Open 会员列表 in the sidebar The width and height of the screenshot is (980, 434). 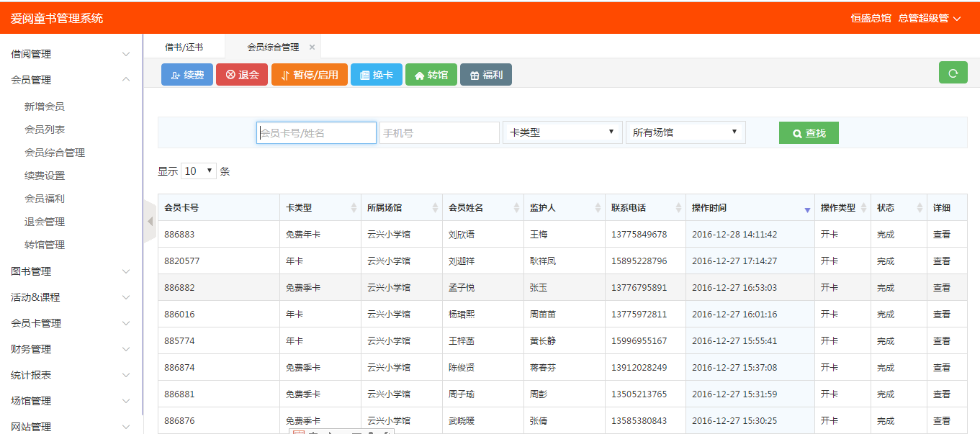pos(45,130)
